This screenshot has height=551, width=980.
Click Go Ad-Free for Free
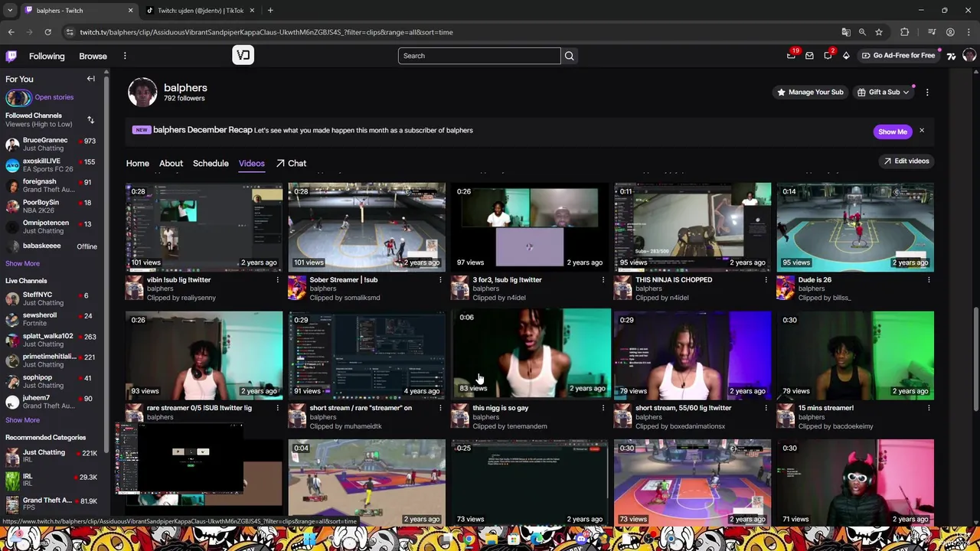898,55
